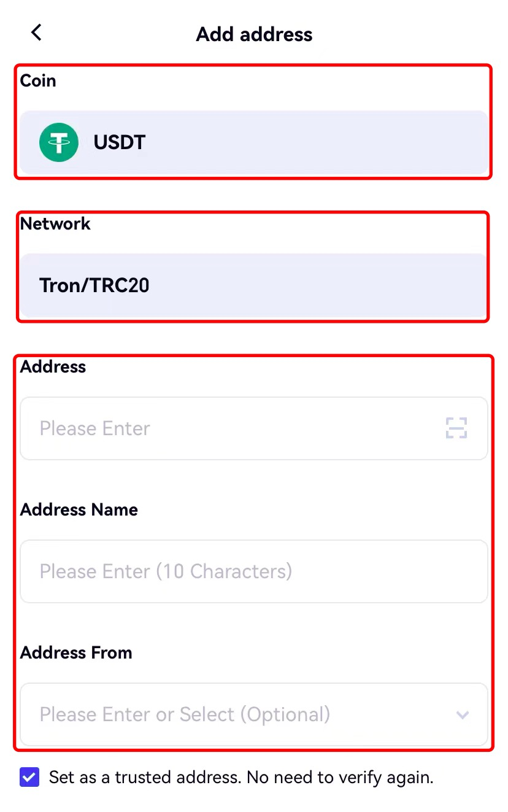
Task: Click the 'Address From' label
Action: point(76,652)
